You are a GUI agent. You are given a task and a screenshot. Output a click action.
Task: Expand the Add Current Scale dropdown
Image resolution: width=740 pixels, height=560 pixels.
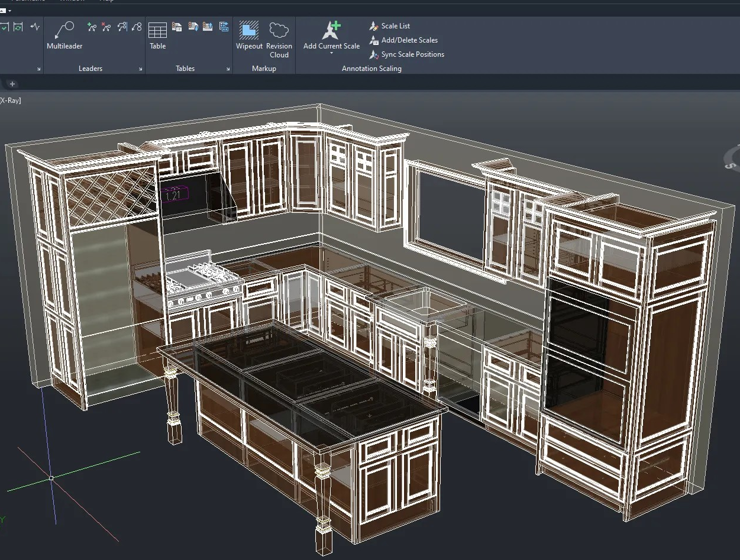(x=330, y=52)
